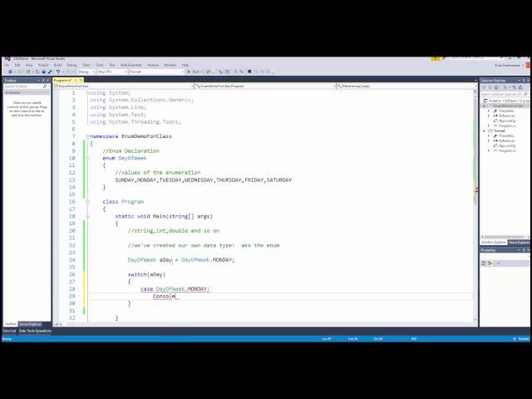
Task: Click the word Console on line 29
Action: 164,296
